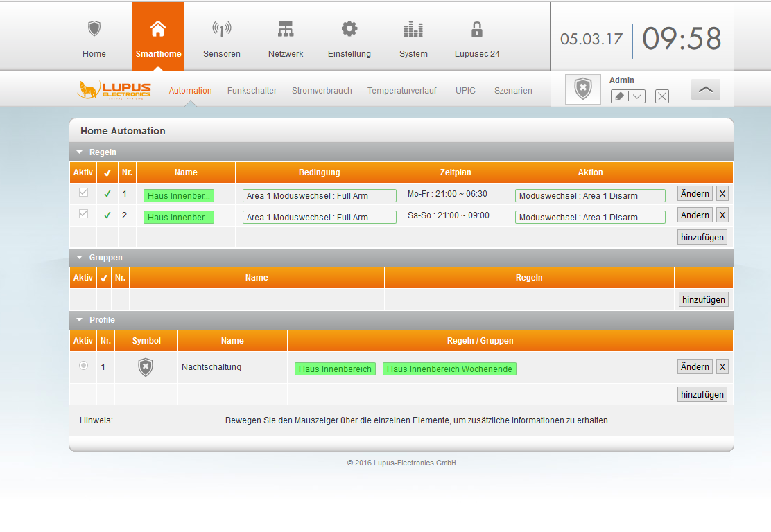Collapse the Regeln section
771x532 pixels.
pyautogui.click(x=80, y=152)
